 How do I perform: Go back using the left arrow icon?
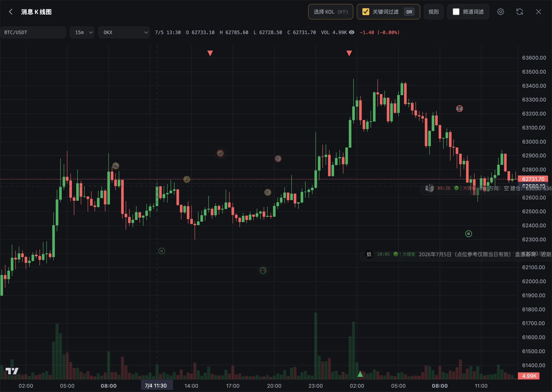click(11, 12)
